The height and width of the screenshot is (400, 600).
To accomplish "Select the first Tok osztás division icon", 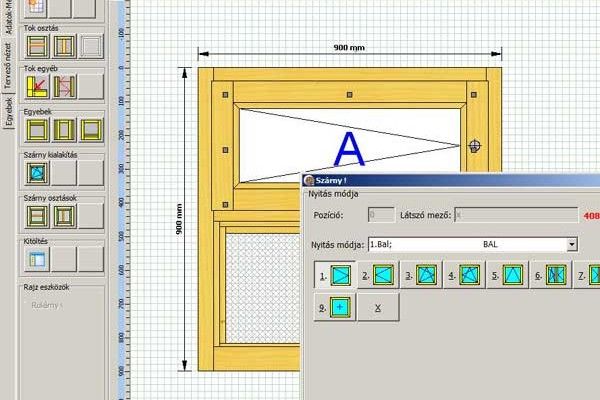I will 38,47.
